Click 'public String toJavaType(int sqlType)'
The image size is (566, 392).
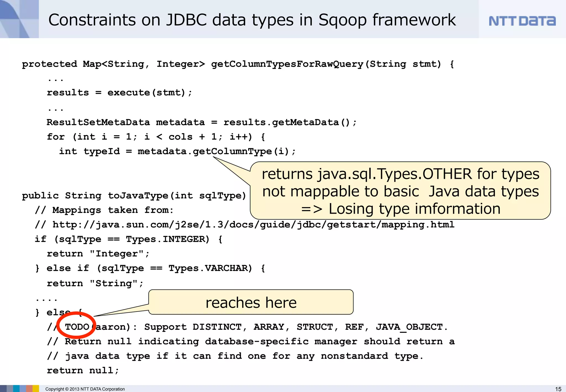click(134, 196)
